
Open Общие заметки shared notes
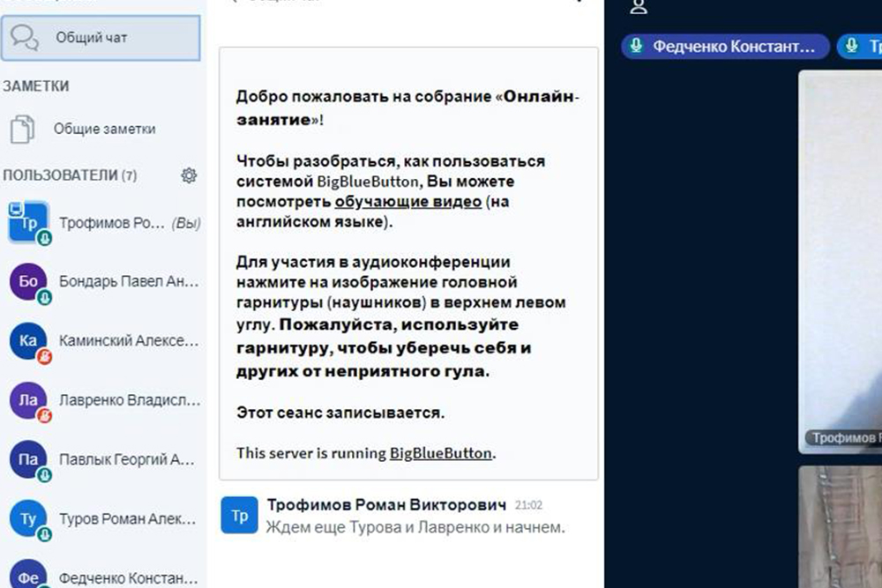click(104, 129)
